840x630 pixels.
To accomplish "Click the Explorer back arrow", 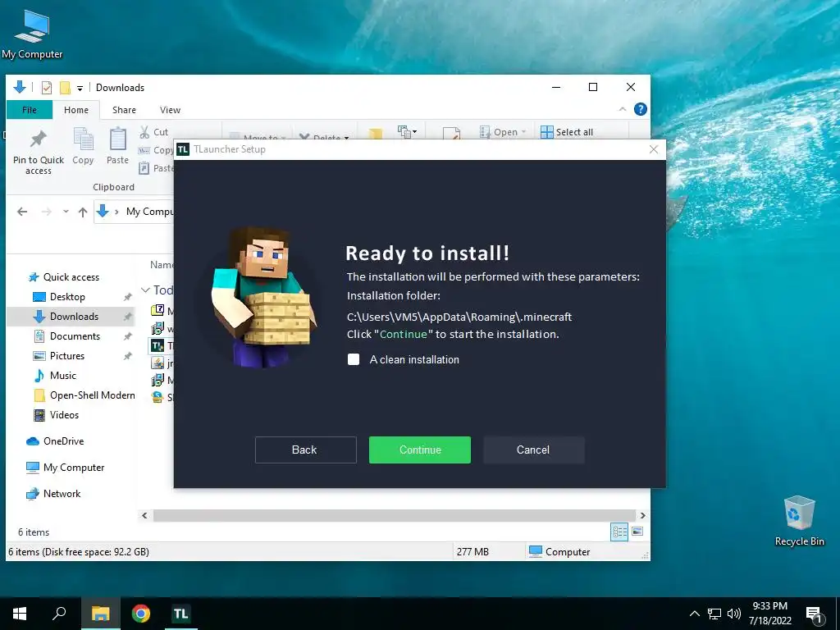I will coord(22,212).
